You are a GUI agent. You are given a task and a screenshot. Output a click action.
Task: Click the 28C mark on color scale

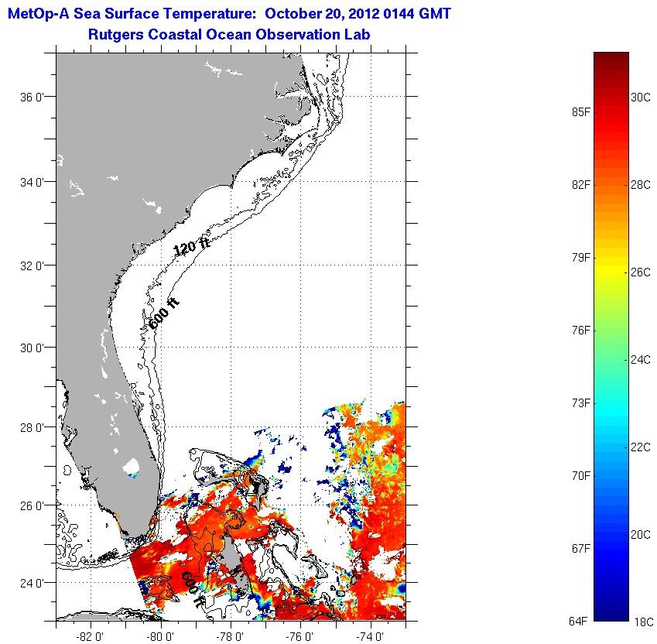(641, 185)
